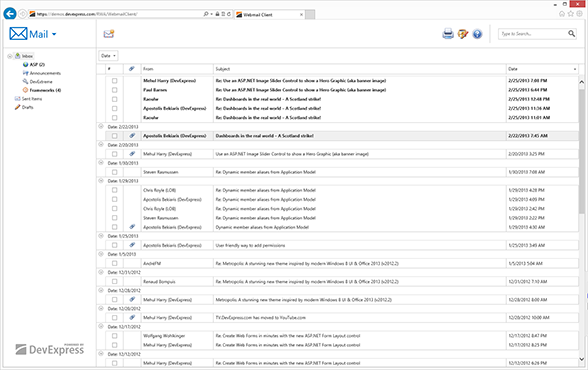The image size is (588, 370).
Task: Collapse the Date: 2/20/2013 group
Action: pyautogui.click(x=101, y=144)
